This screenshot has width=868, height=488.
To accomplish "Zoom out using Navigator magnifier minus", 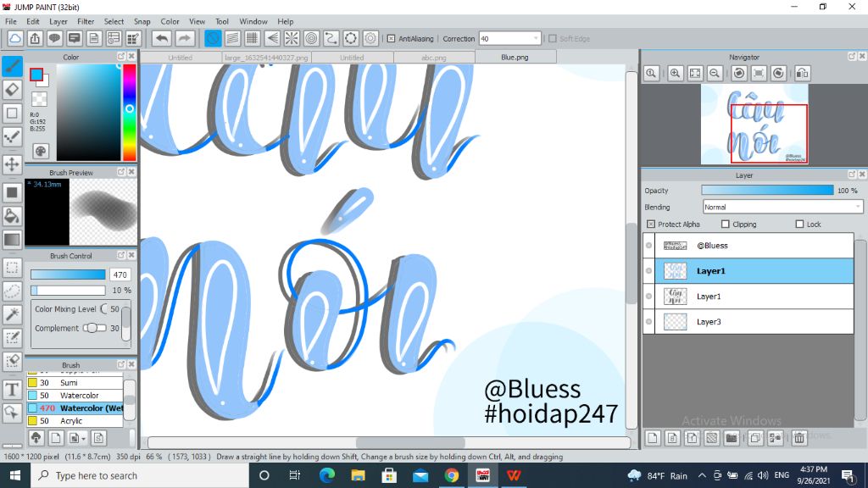I will coord(715,73).
